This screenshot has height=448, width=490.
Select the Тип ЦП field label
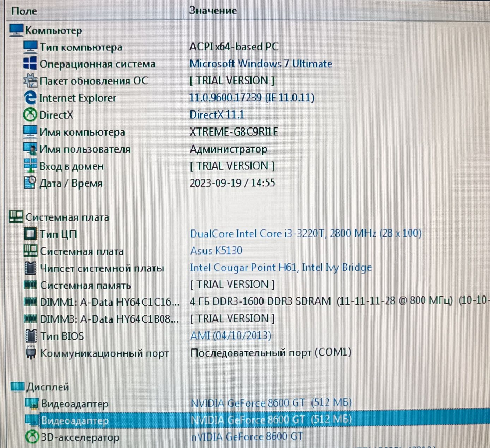(58, 234)
